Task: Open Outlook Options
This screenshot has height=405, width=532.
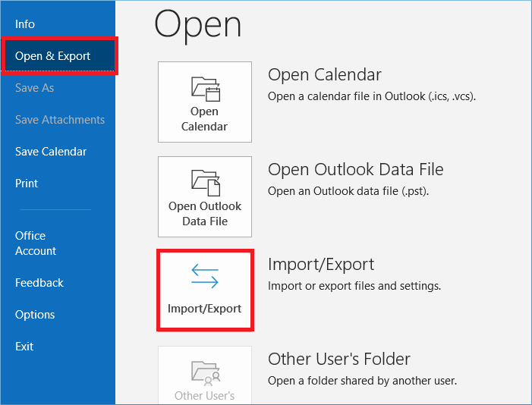Action: point(35,315)
